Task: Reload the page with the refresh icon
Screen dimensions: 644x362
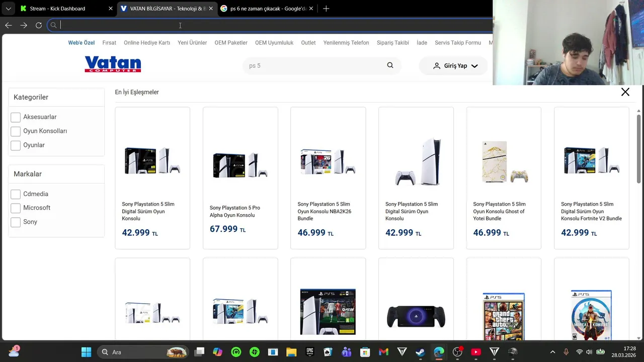Action: click(39, 25)
